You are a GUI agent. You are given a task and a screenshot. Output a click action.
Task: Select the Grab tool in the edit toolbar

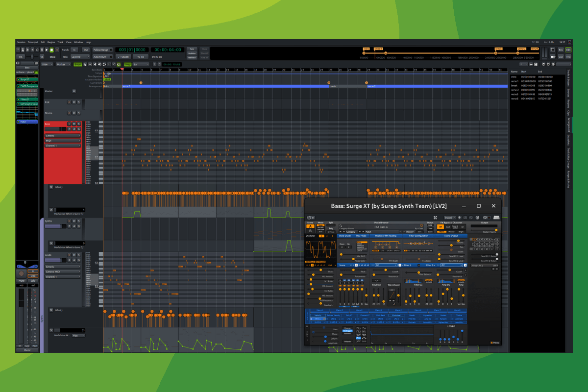[x=84, y=63]
